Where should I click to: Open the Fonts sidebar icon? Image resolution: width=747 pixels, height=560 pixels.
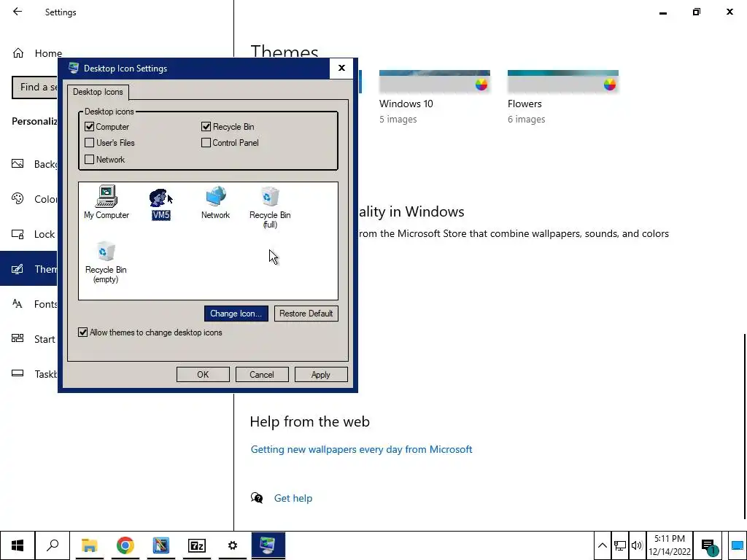click(18, 304)
